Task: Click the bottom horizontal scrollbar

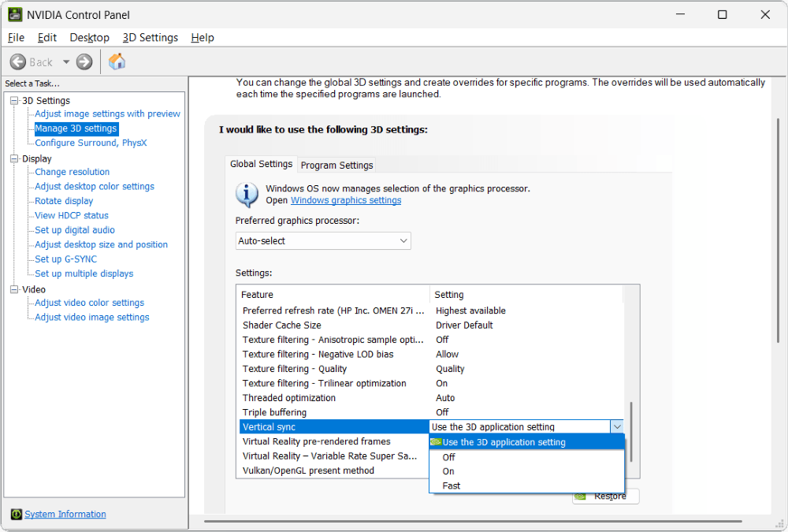Action: [472, 521]
